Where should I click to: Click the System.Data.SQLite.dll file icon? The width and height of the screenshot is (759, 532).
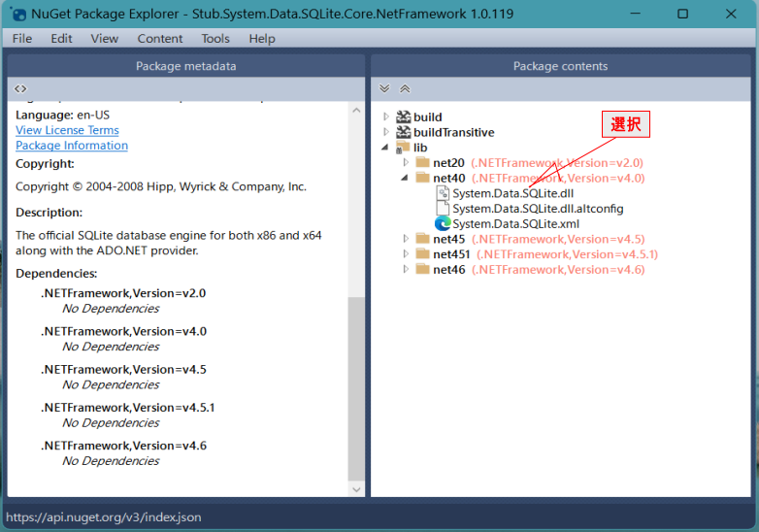click(x=443, y=193)
